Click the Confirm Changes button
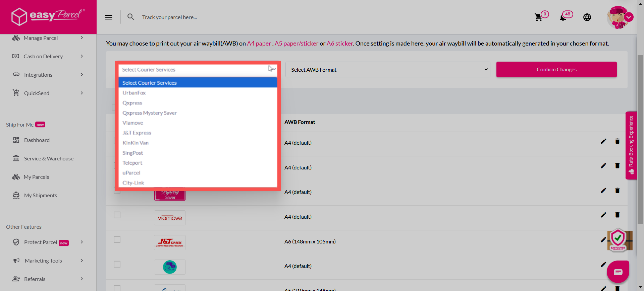Screen dimensions: 644x291 (556, 70)
